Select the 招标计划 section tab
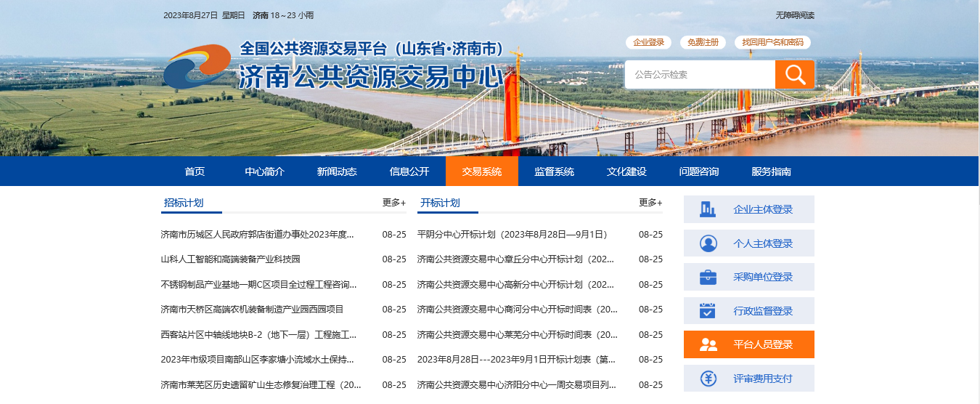 [184, 203]
